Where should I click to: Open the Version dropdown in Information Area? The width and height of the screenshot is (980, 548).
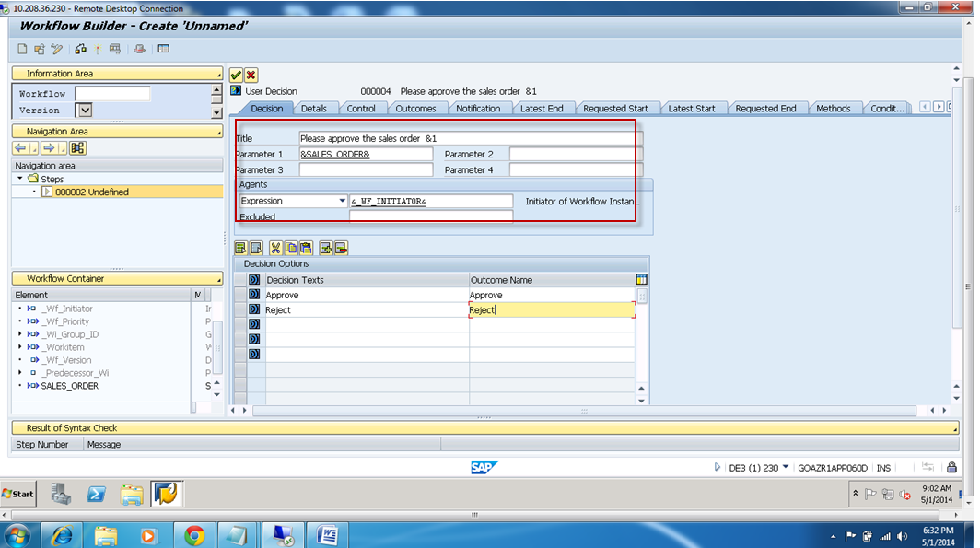click(85, 109)
